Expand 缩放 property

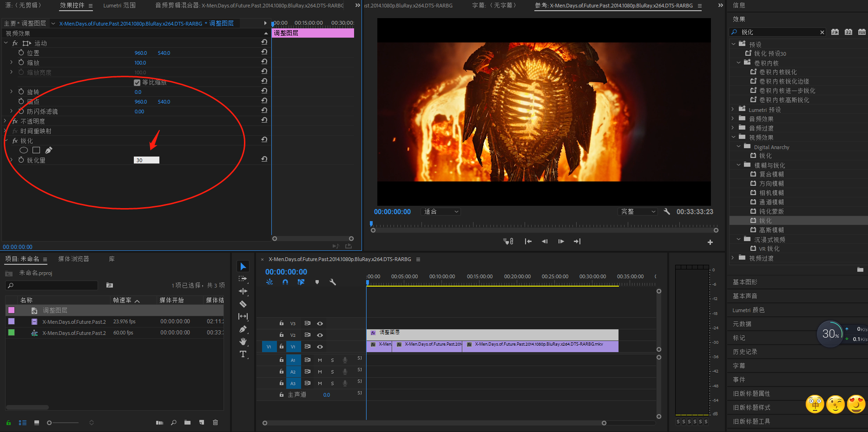11,62
